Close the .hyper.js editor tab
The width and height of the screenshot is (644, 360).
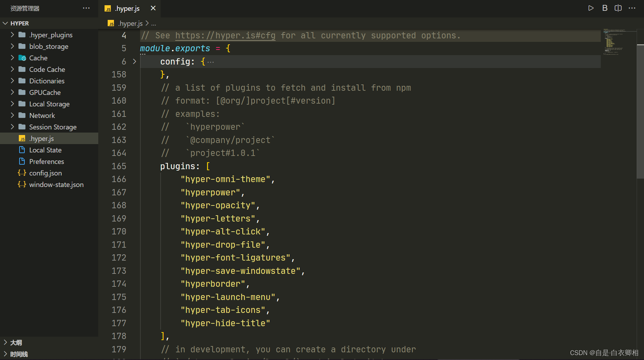pos(153,8)
